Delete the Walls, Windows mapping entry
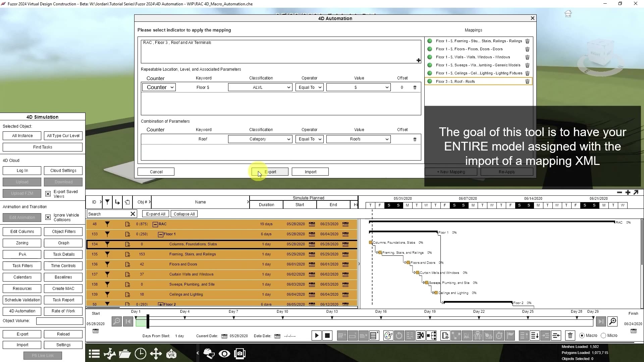The width and height of the screenshot is (644, 362). (x=527, y=57)
